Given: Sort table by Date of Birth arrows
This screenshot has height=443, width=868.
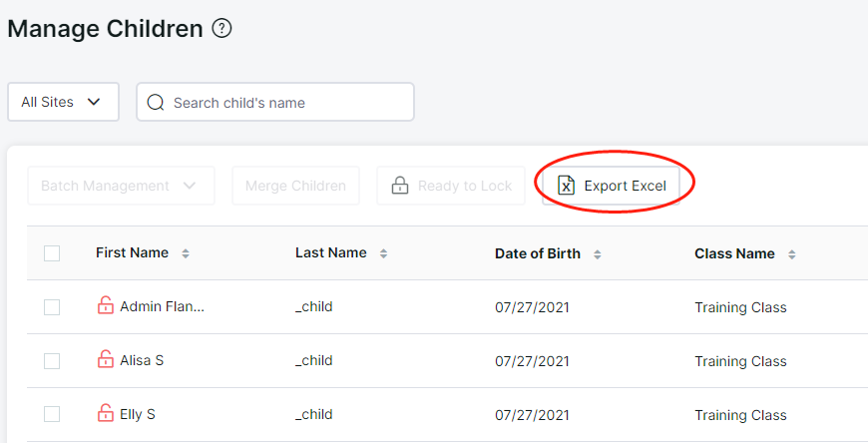Looking at the screenshot, I should (597, 254).
